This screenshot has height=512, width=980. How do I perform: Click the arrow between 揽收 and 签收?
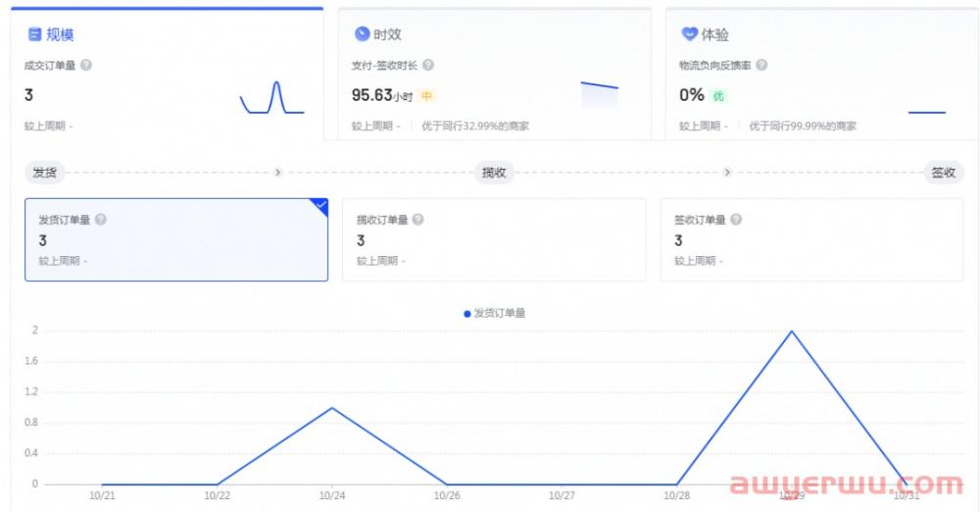click(727, 172)
